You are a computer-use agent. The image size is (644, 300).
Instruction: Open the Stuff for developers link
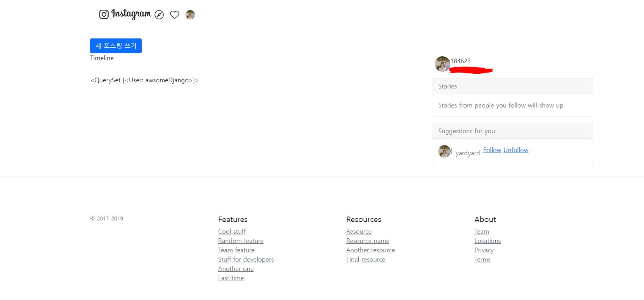point(246,259)
